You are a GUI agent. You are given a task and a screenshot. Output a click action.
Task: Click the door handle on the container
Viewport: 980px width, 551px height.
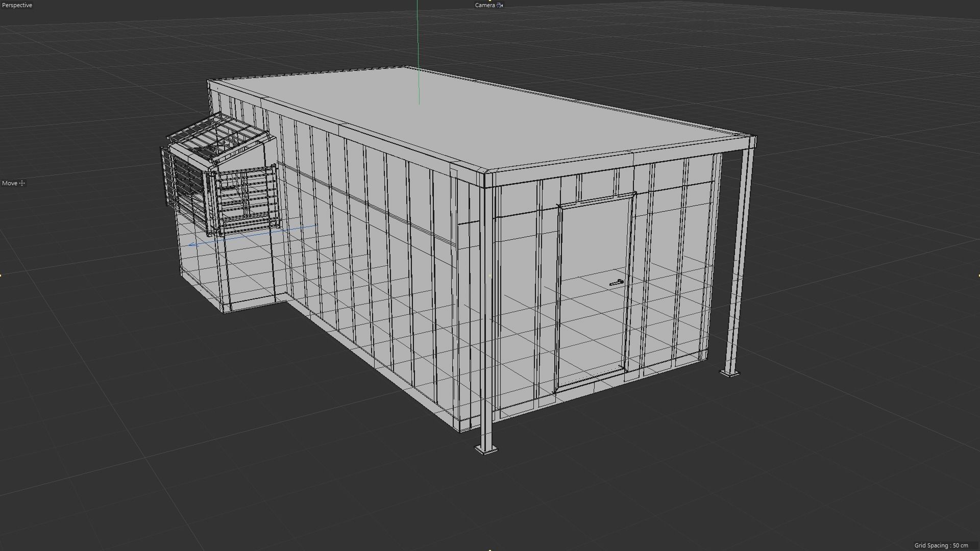(616, 281)
